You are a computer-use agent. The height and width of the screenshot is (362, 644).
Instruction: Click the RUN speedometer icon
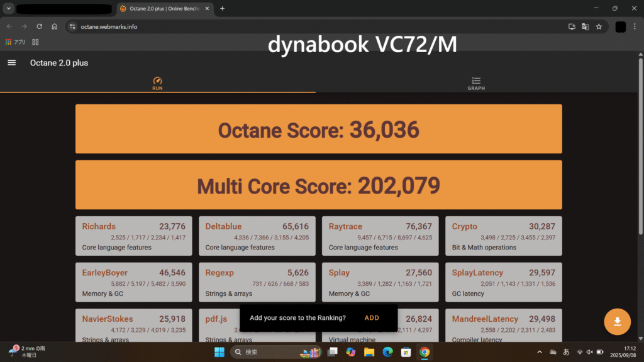[157, 81]
